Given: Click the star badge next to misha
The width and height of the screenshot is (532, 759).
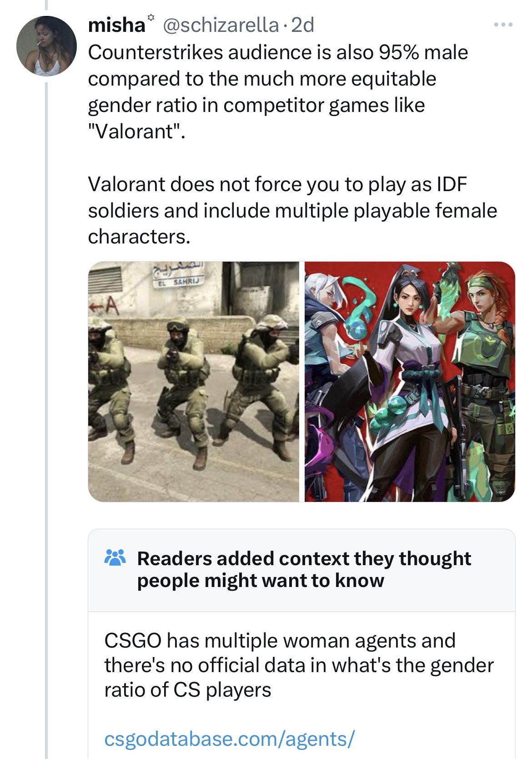Looking at the screenshot, I should point(151,18).
